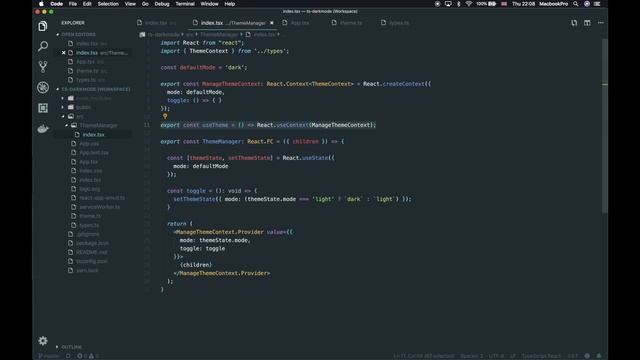Viewport: 640px width, 360px height.
Task: Open the Apple menu
Action: (41, 4)
